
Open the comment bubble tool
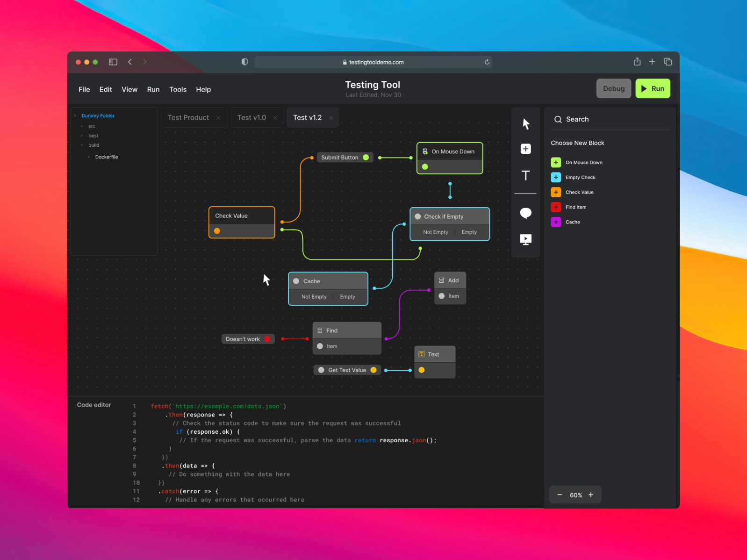pos(526,213)
